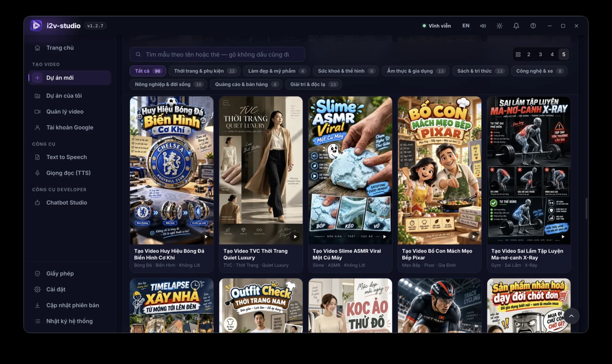
Task: Open the Sản phẩm nhân hoá thumbnail
Action: point(528,306)
